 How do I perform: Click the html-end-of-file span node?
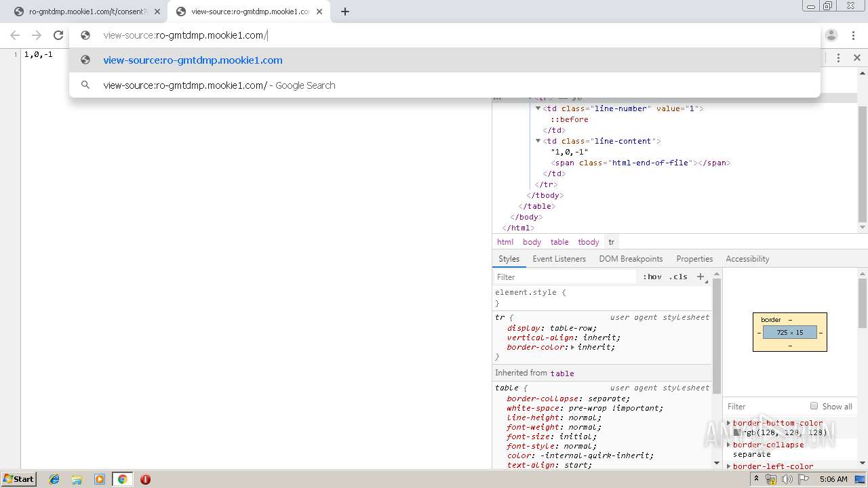(x=641, y=163)
